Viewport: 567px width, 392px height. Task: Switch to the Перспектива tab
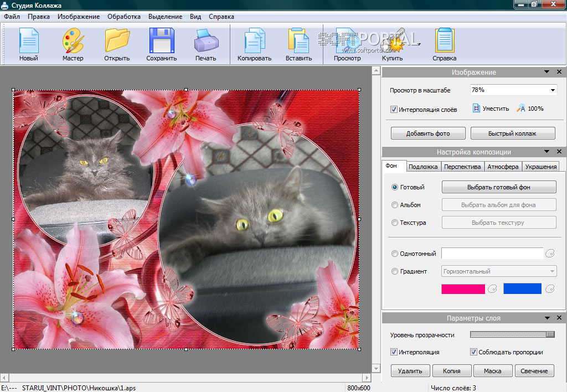[x=462, y=167]
